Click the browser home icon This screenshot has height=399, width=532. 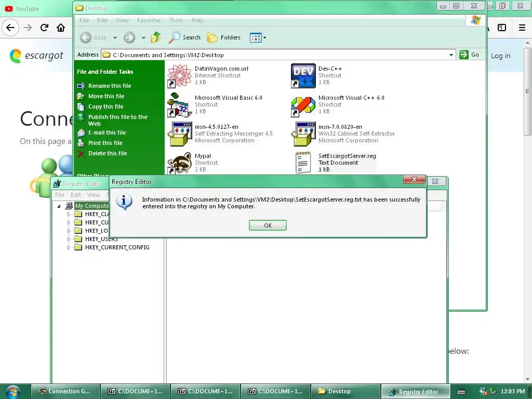[61, 28]
